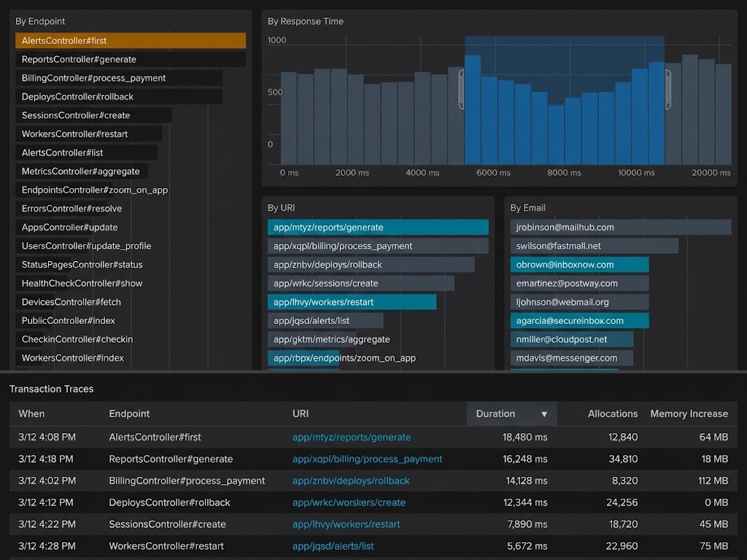Open trace link app/lhvy/workers/restart
The height and width of the screenshot is (560, 747).
[x=347, y=524]
